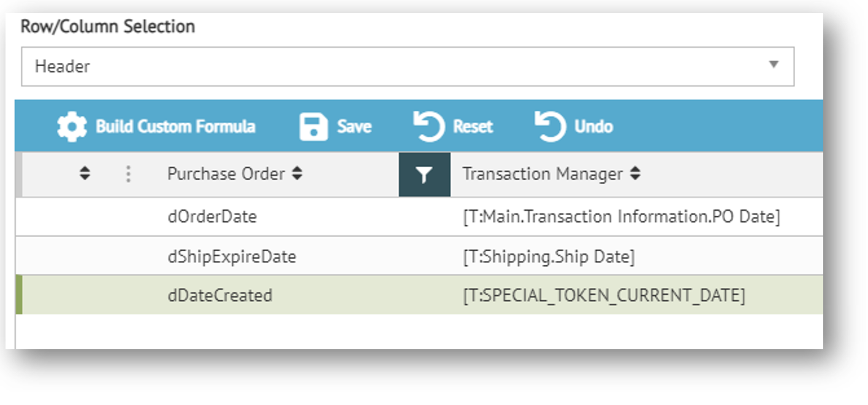Screen dimensions: 868x405
Task: Select the dDateCreated row
Action: [219, 296]
